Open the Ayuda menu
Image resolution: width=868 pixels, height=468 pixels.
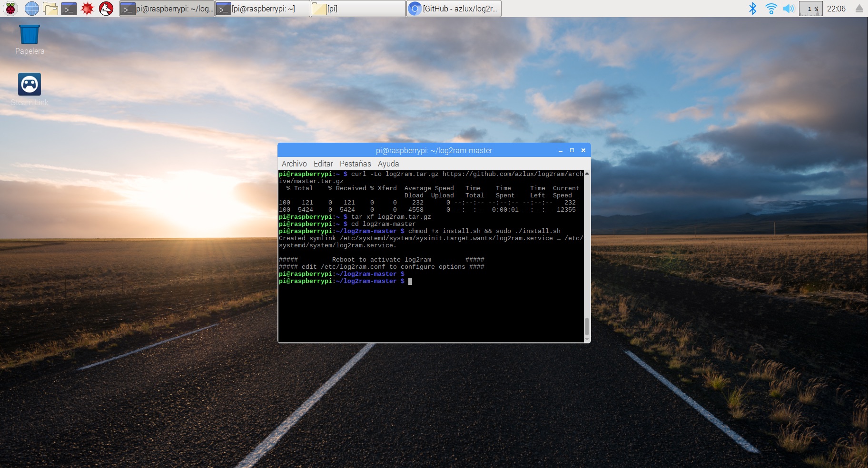(x=388, y=164)
